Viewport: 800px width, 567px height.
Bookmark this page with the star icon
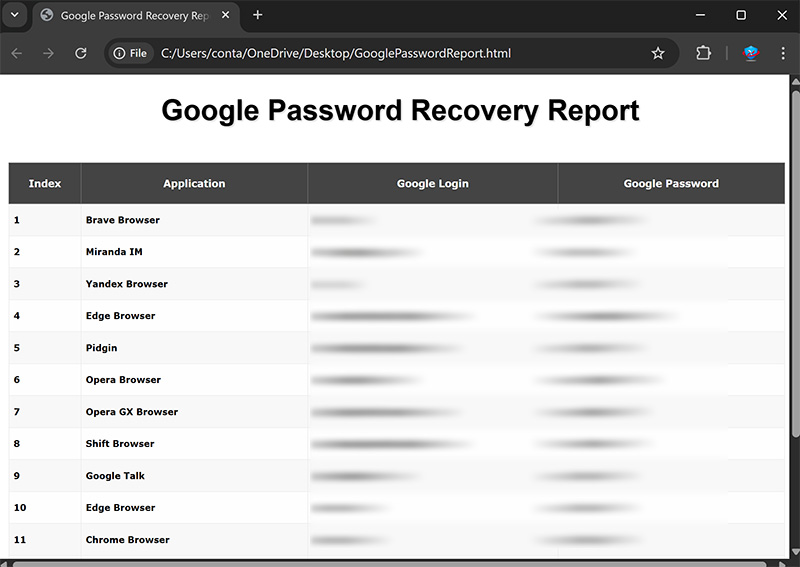point(658,53)
